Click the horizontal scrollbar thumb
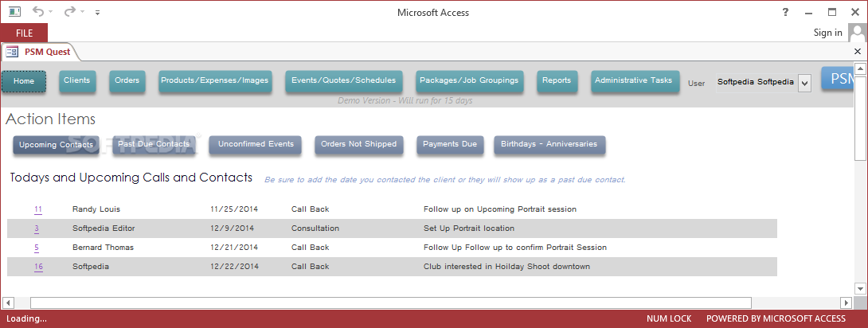The height and width of the screenshot is (328, 868). pos(391,303)
